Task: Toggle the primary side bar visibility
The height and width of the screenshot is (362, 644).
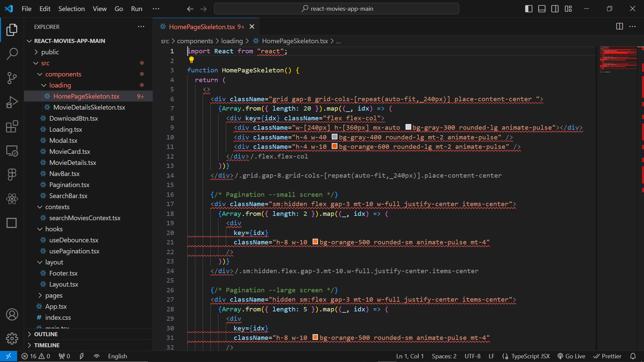Action: [529, 9]
